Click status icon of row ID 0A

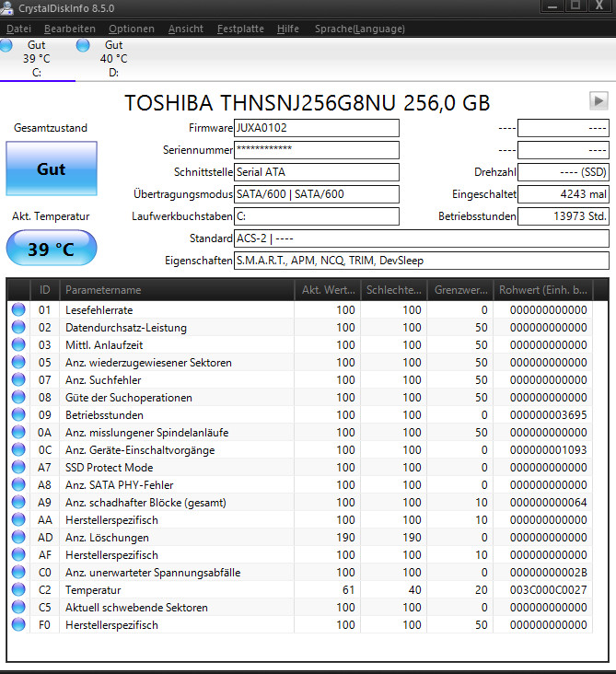pos(18,432)
